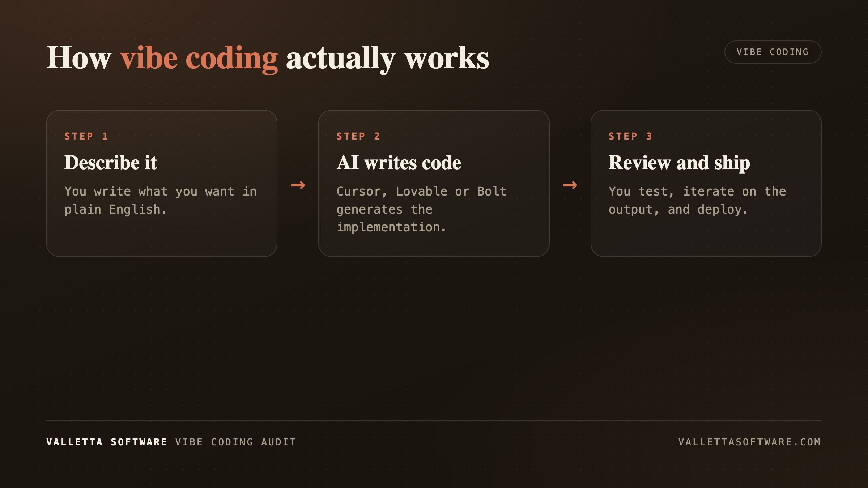Click 'Cursor, Lovable or Bolt generates the implementation.'

coord(421,209)
